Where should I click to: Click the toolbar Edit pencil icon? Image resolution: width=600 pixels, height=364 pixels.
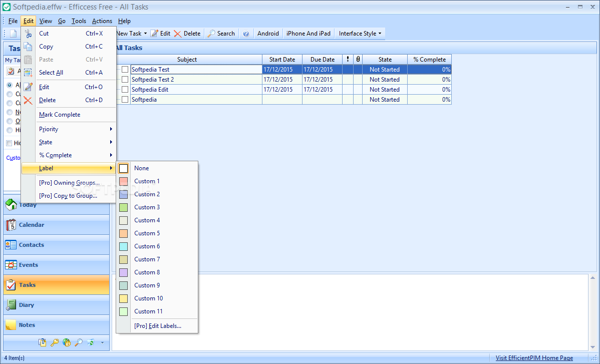click(x=154, y=34)
